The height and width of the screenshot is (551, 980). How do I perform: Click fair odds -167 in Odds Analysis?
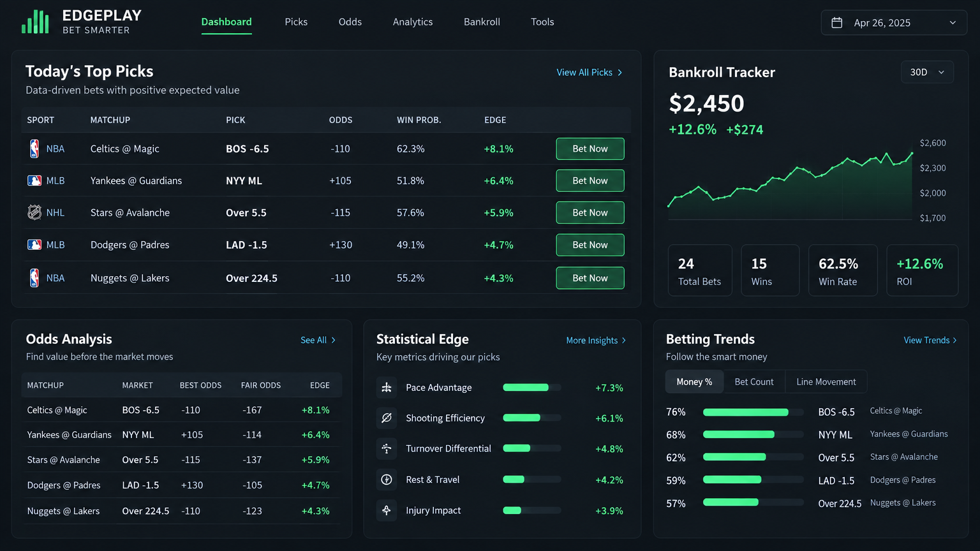[x=252, y=410]
